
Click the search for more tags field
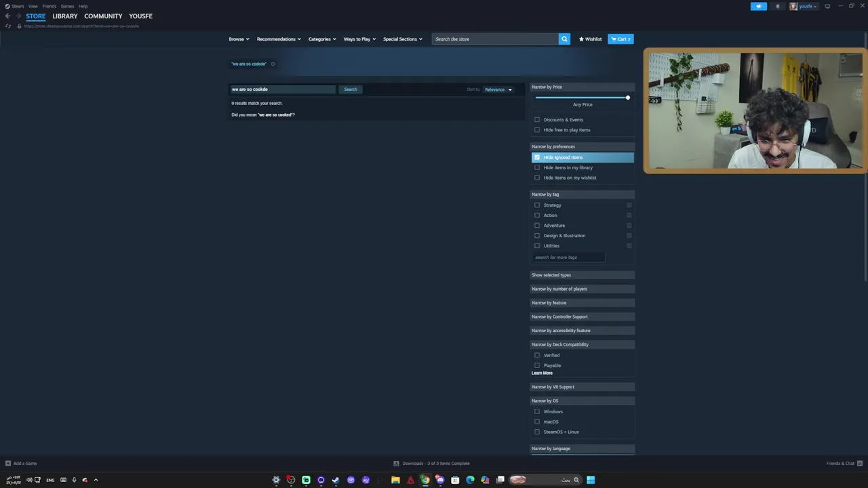(568, 258)
